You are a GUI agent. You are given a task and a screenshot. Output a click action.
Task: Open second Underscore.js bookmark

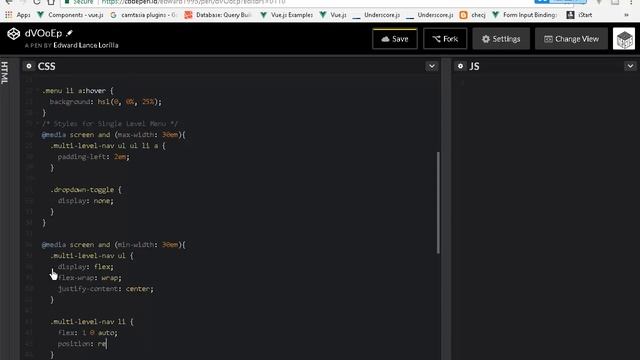coord(430,15)
